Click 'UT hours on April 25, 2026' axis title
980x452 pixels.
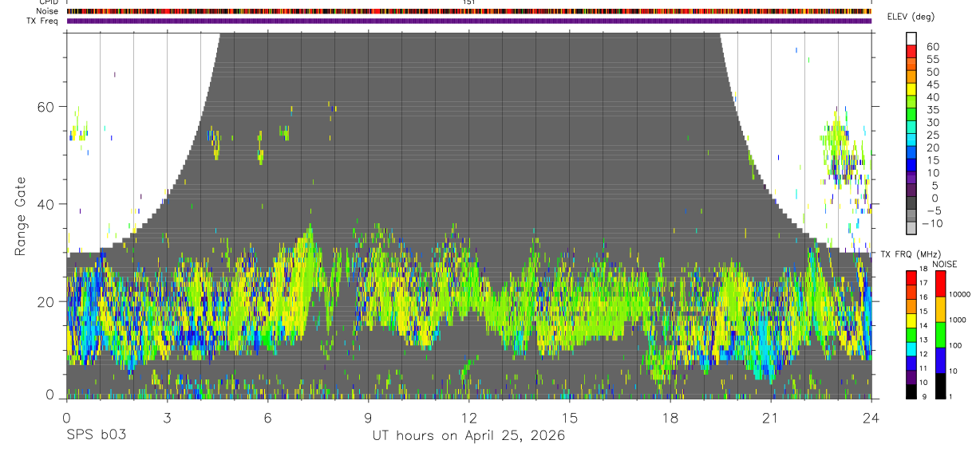(468, 436)
